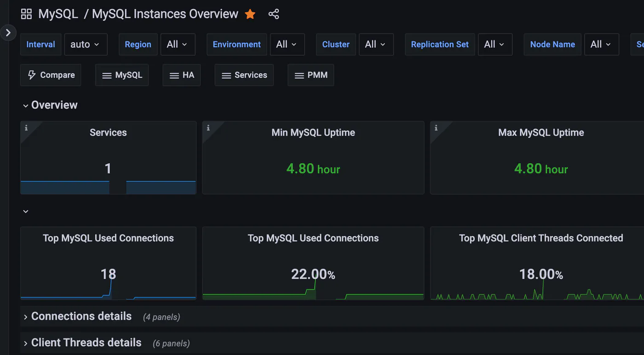644x355 pixels.
Task: Go to the MySQL folder breadcrumb
Action: [58, 14]
